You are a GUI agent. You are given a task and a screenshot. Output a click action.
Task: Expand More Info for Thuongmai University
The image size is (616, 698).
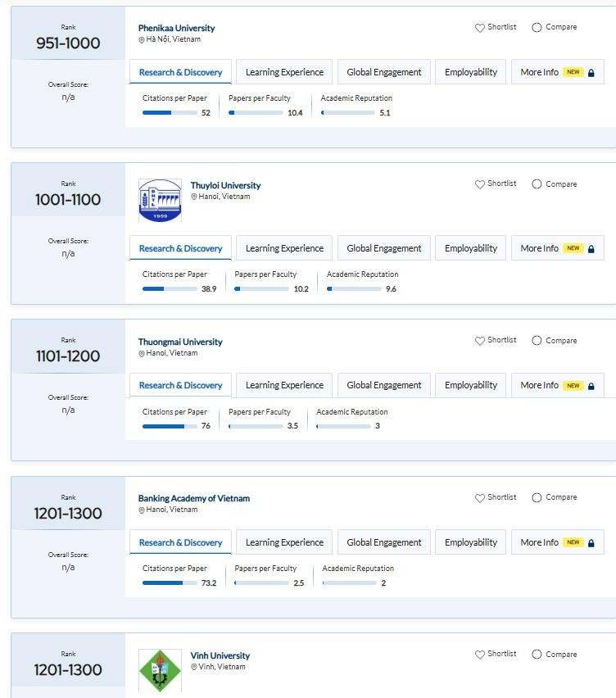coord(557,385)
